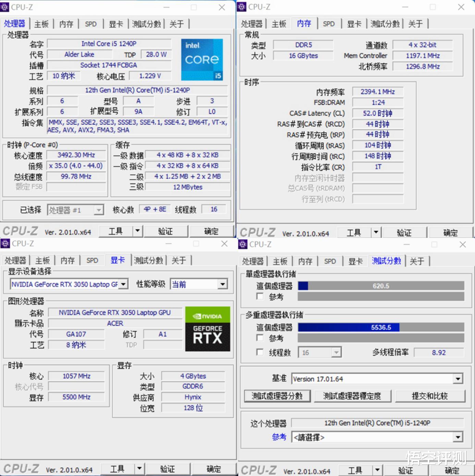Click the CPU-Z icon of the benchmark window
The width and height of the screenshot is (475, 476).
point(242,244)
